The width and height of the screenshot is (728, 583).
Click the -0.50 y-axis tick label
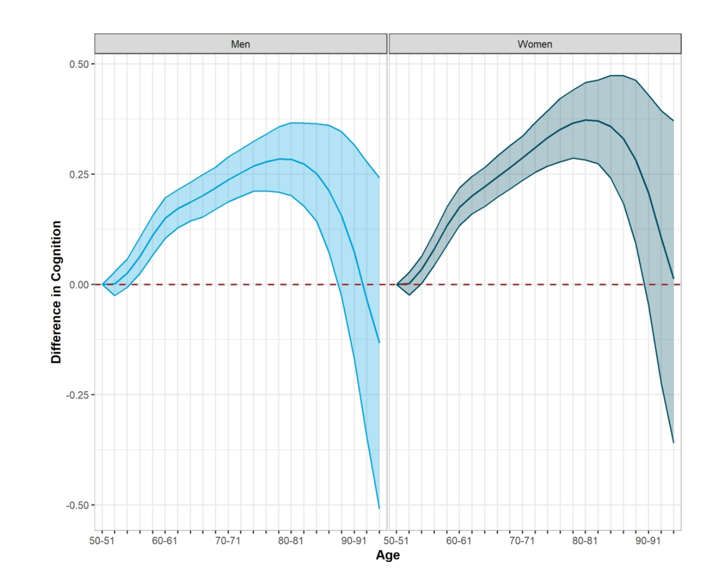coord(77,505)
